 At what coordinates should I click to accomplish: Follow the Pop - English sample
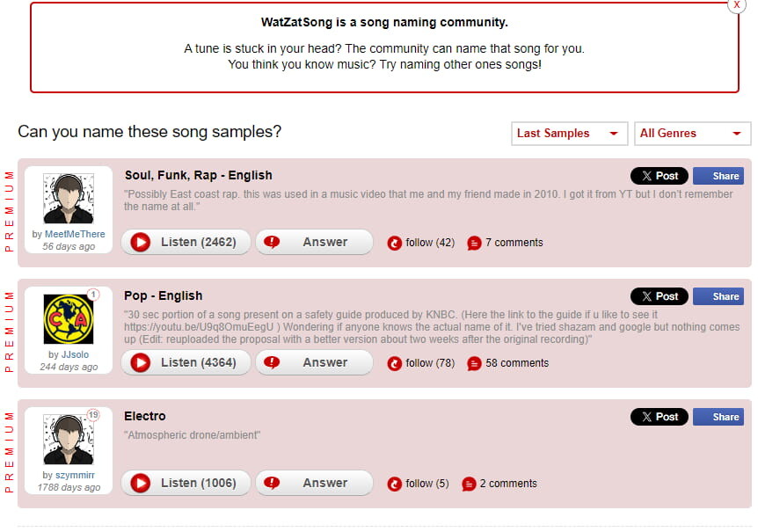tap(420, 363)
